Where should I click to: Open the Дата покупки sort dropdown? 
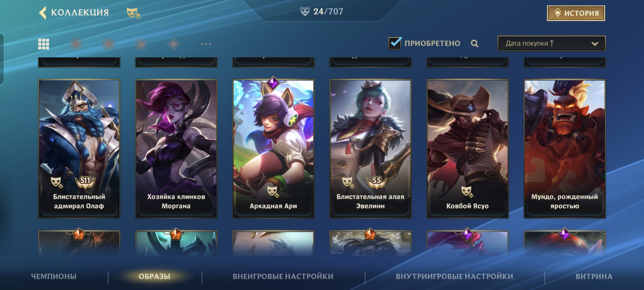click(551, 43)
